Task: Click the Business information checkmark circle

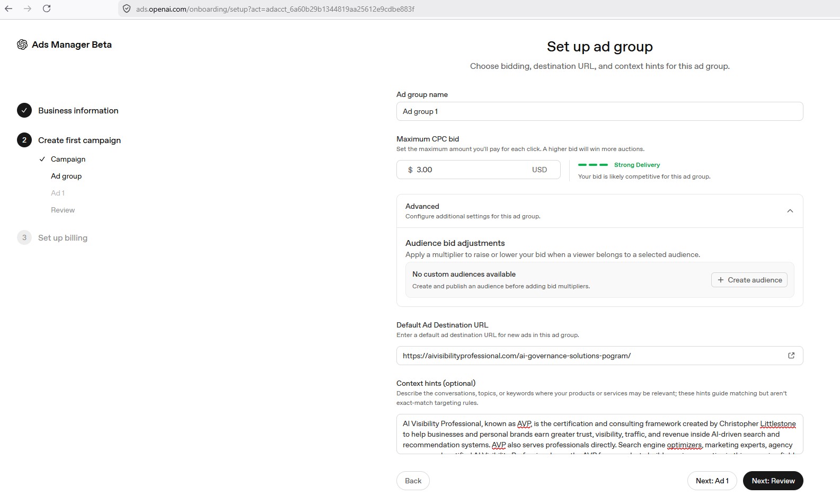Action: tap(24, 110)
